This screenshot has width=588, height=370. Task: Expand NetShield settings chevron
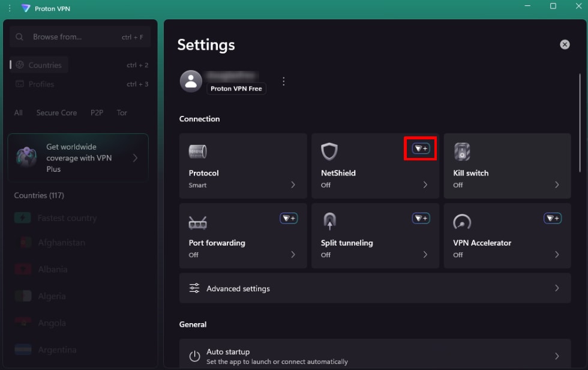pos(425,184)
